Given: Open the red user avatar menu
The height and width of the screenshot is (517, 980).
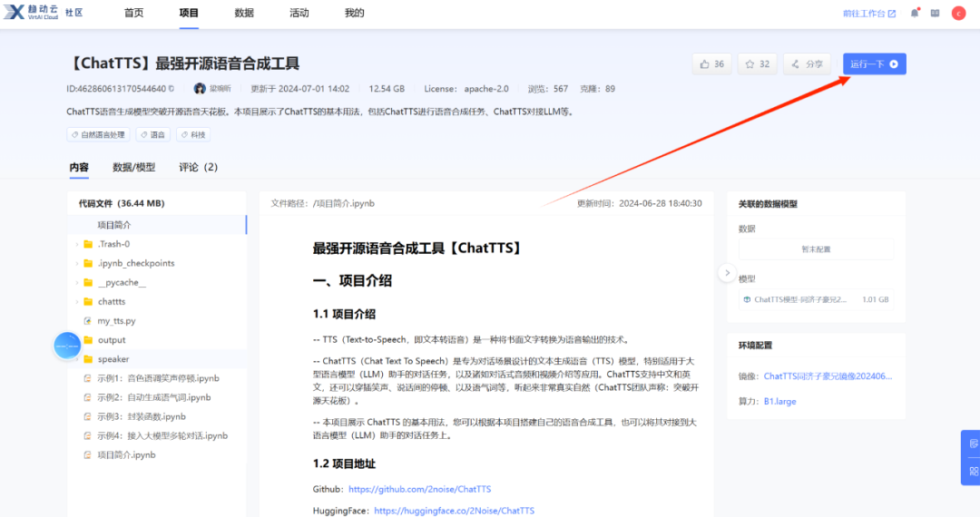Looking at the screenshot, I should [958, 13].
